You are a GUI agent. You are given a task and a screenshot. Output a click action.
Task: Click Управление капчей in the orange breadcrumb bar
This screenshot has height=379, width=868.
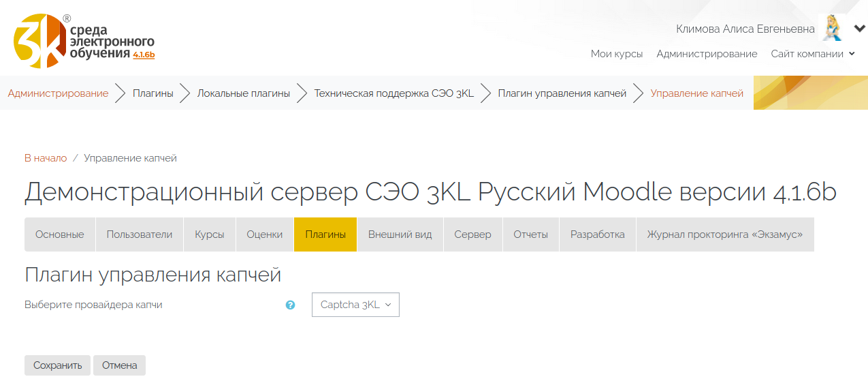click(696, 93)
